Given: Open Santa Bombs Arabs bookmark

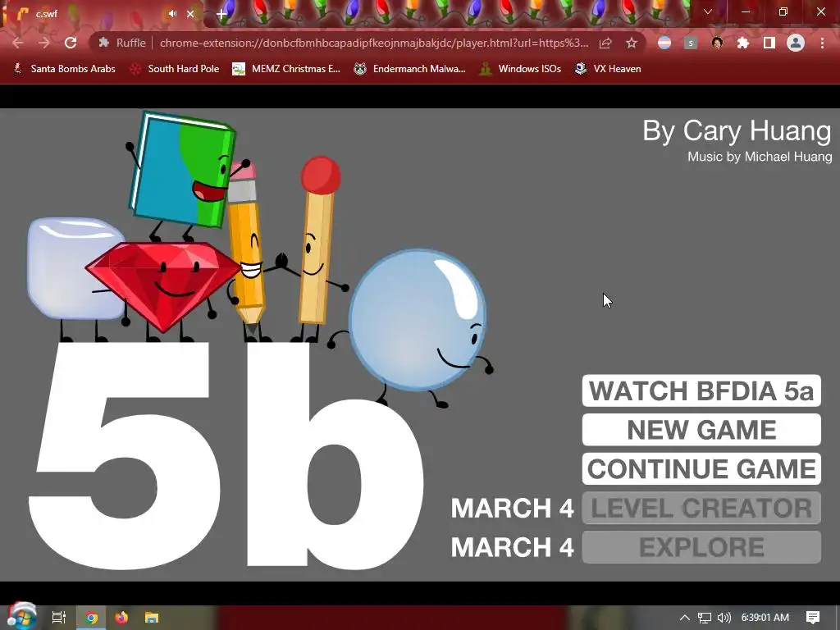Looking at the screenshot, I should pyautogui.click(x=64, y=69).
